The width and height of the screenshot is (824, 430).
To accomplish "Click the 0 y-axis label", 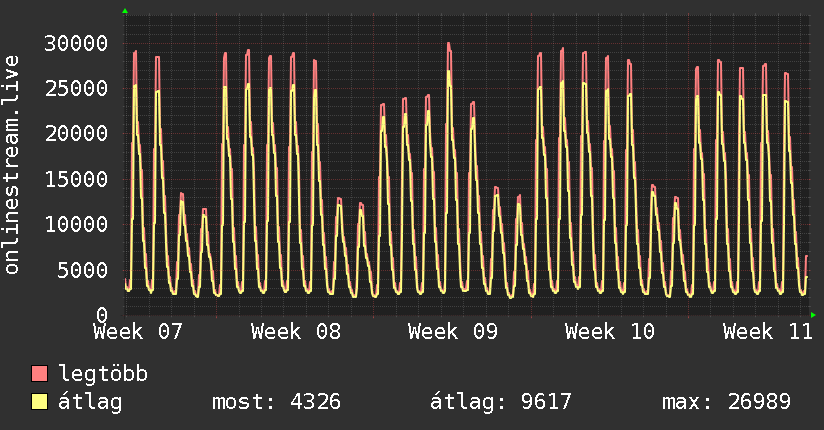I will pos(102,315).
